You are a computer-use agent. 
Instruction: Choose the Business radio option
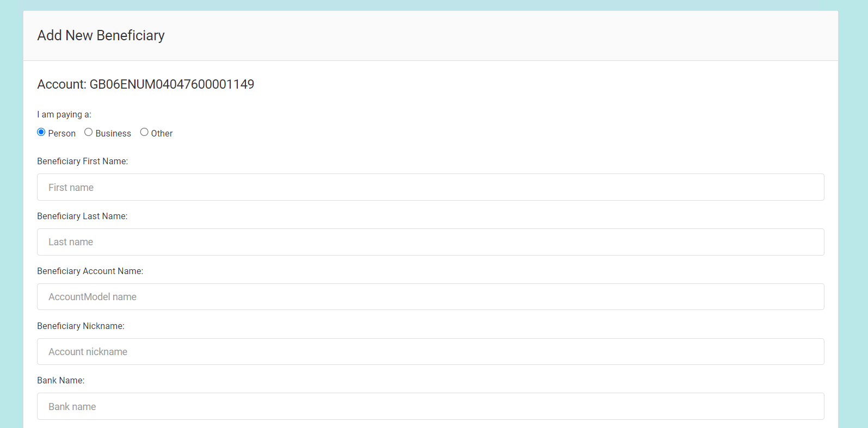(x=88, y=132)
